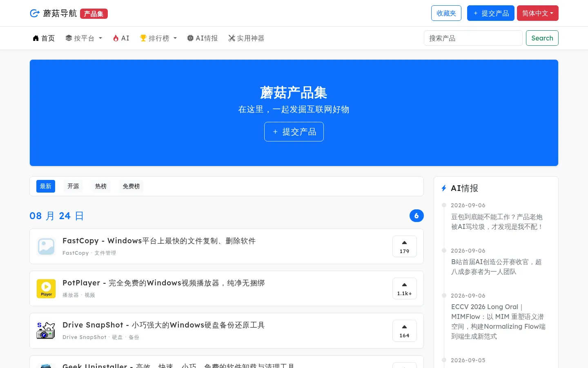Viewport: 588px width, 368px height.
Task: Click the banner 提交产品 button
Action: 294,132
